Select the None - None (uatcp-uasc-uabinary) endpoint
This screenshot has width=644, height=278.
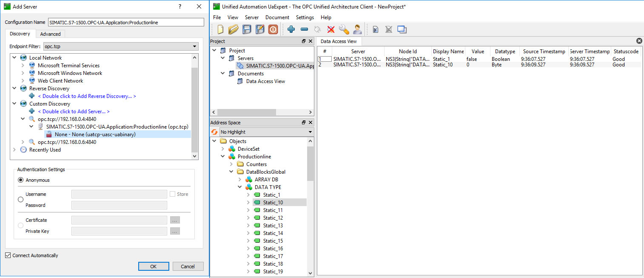(95, 135)
